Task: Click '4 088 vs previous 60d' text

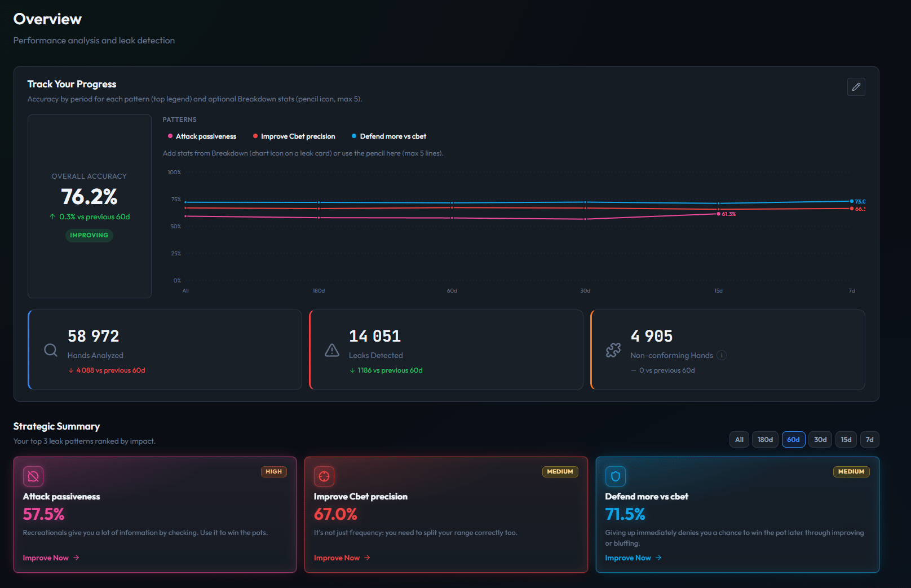Action: (110, 370)
